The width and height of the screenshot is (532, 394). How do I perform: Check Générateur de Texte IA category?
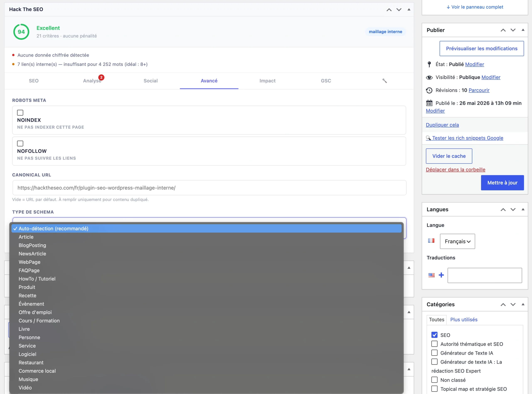coord(434,353)
